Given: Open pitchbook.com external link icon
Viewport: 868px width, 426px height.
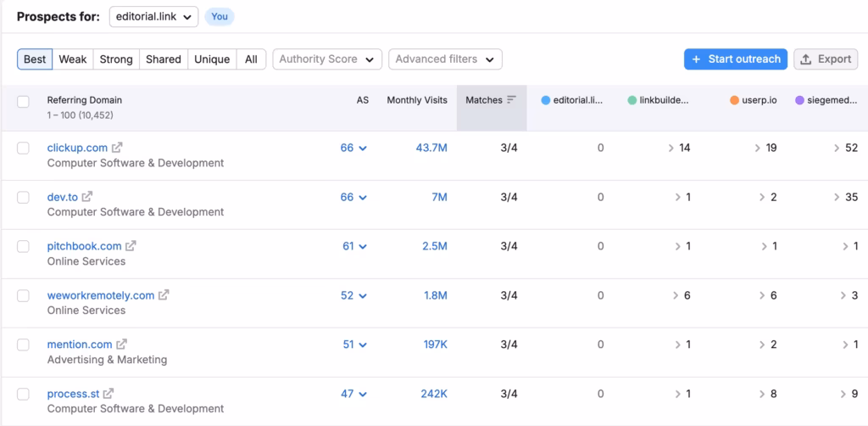Looking at the screenshot, I should coord(131,246).
